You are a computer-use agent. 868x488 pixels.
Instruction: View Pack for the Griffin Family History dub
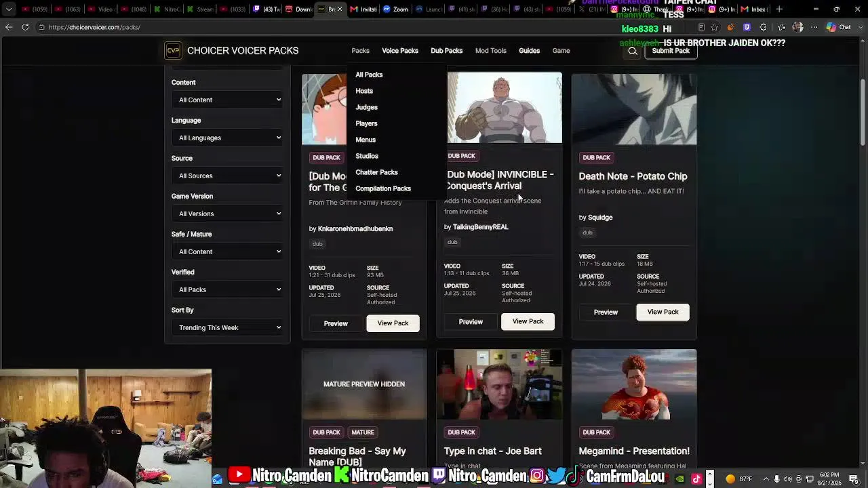(x=393, y=323)
